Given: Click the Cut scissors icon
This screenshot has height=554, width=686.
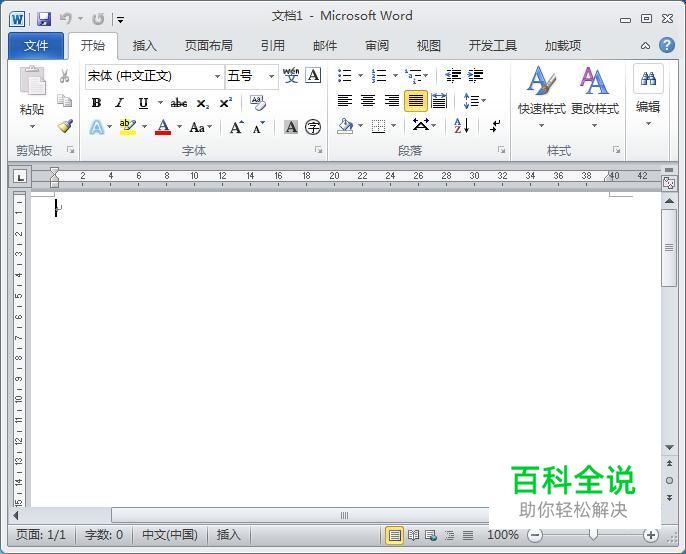Looking at the screenshot, I should (64, 76).
